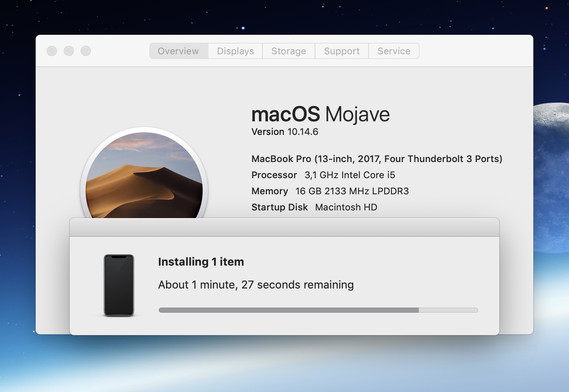Screen dimensions: 569x392
Task: Click the install dialog title bar
Action: 284,227
